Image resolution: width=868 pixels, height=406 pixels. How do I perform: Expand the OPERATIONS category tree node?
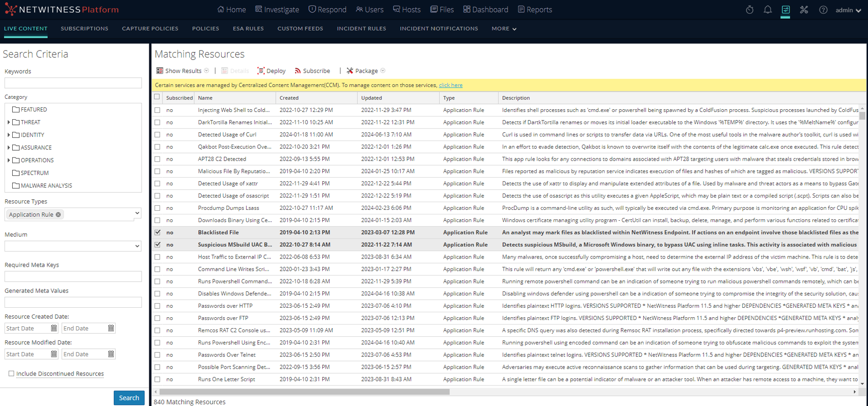(9, 161)
